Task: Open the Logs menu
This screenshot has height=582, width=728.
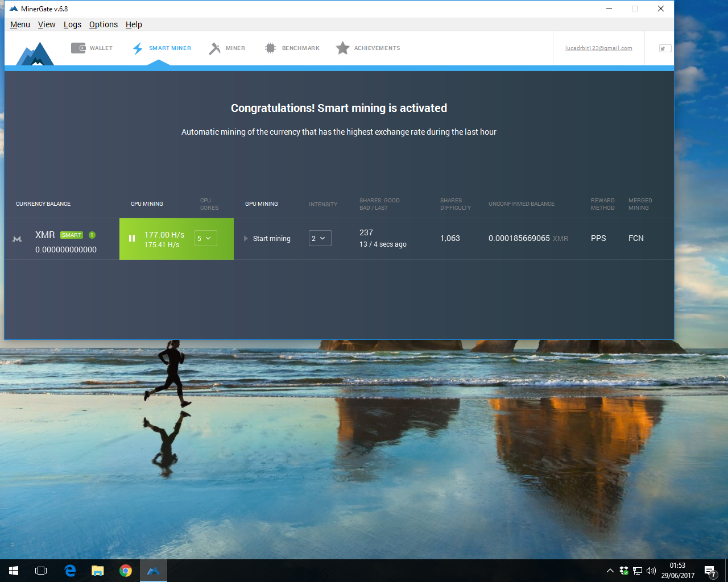Action: [72, 24]
